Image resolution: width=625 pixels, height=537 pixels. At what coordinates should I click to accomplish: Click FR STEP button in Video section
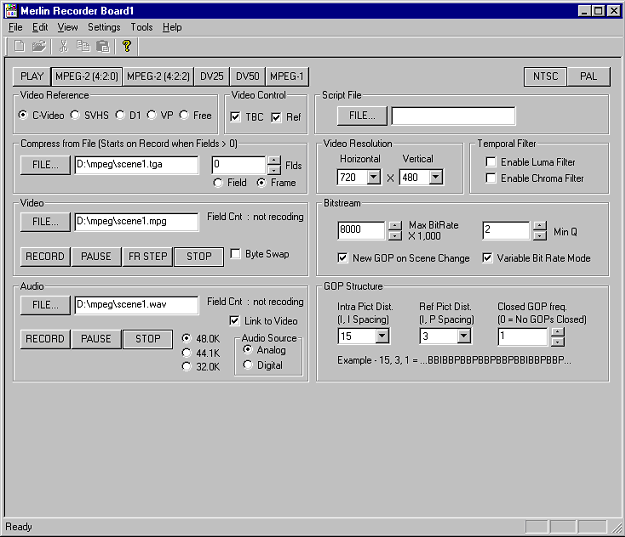tap(147, 256)
